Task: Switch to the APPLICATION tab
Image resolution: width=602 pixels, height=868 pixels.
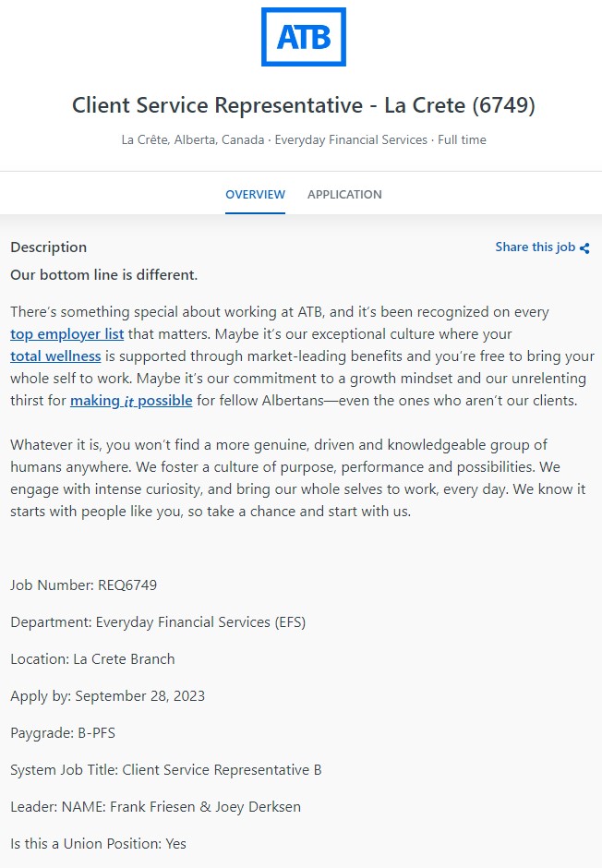Action: [x=344, y=194]
